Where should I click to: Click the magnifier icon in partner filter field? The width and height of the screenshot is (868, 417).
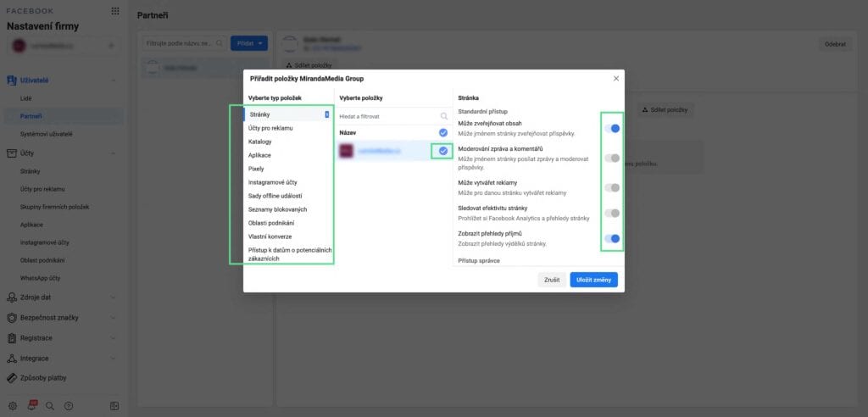click(220, 43)
